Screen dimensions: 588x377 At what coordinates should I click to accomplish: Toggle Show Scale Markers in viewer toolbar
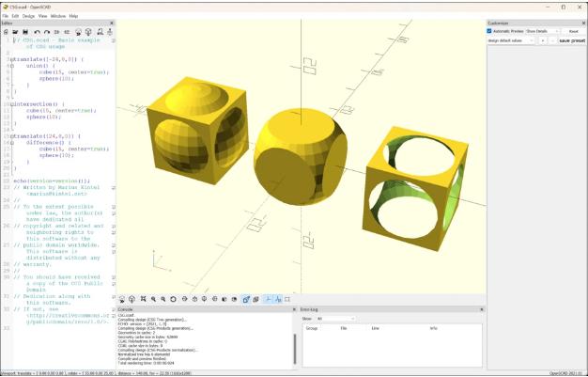point(278,299)
